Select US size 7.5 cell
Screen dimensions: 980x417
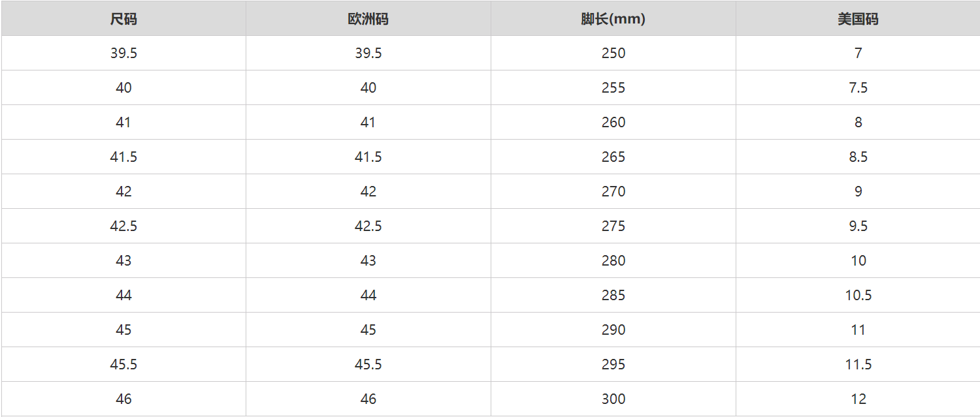[858, 88]
